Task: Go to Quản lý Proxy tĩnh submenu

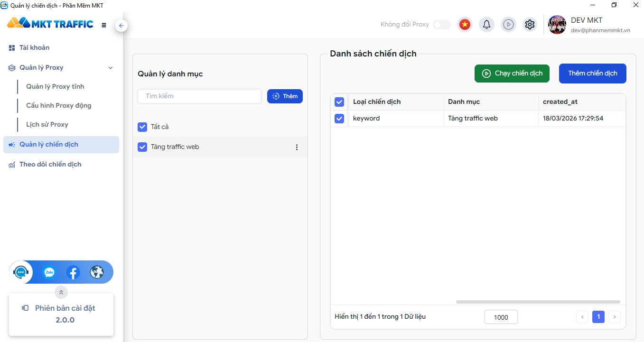Action: pos(55,87)
